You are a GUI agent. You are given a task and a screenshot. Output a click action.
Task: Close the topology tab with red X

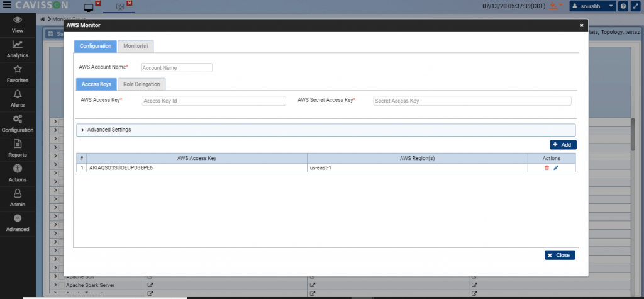(x=130, y=3)
